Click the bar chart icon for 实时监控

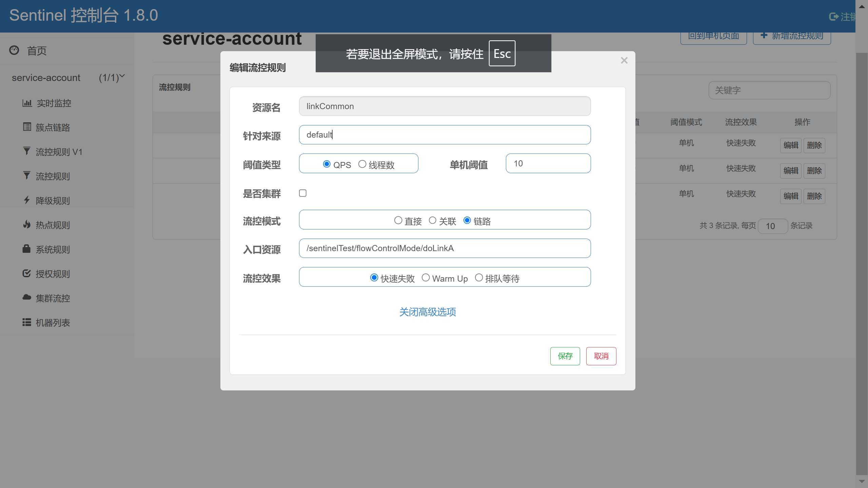tap(27, 103)
